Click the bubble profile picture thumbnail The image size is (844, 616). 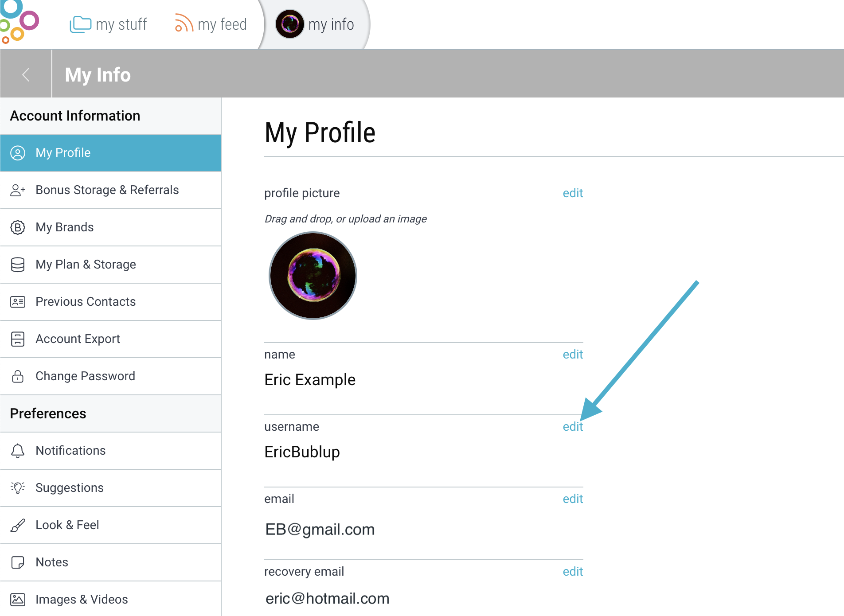pyautogui.click(x=313, y=275)
